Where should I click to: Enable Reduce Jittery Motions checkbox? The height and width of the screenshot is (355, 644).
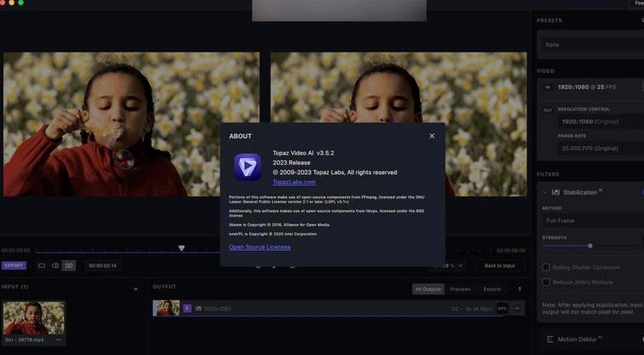pyautogui.click(x=546, y=282)
